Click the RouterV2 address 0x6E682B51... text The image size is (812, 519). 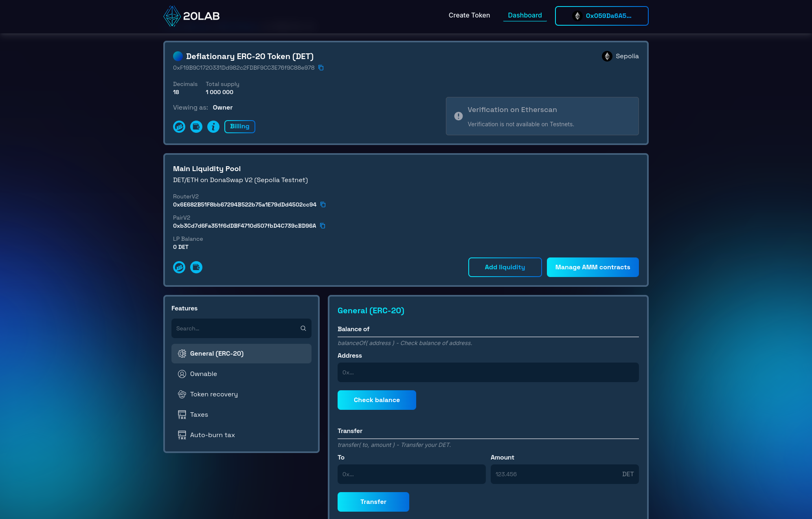pyautogui.click(x=245, y=205)
